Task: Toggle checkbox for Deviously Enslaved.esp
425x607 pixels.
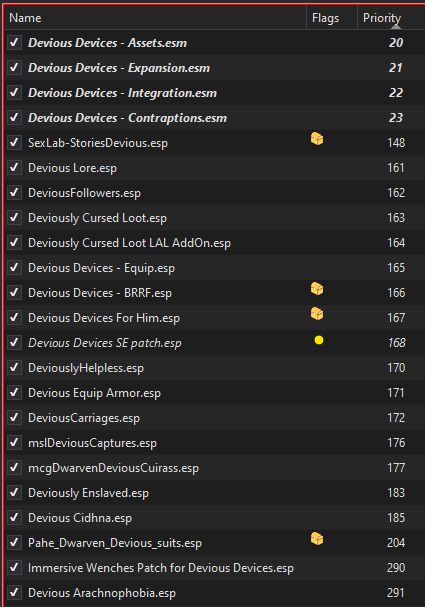Action: pos(14,492)
